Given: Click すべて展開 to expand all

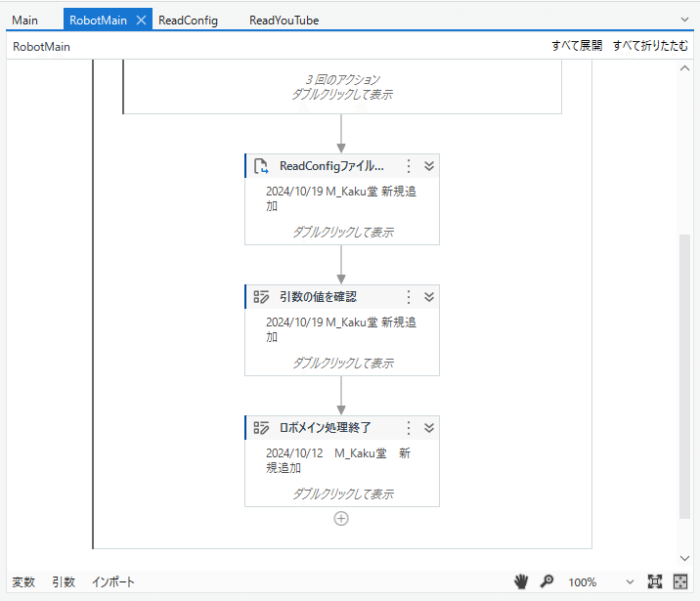Looking at the screenshot, I should [x=577, y=46].
